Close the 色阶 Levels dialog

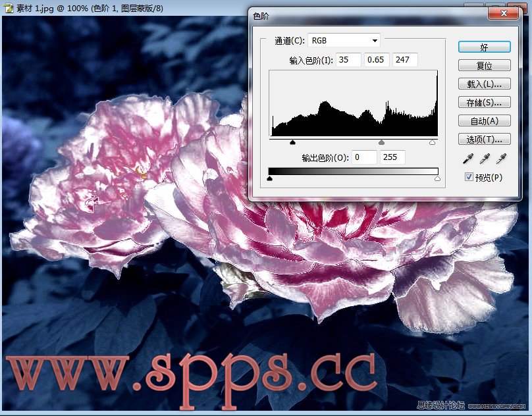[x=504, y=13]
